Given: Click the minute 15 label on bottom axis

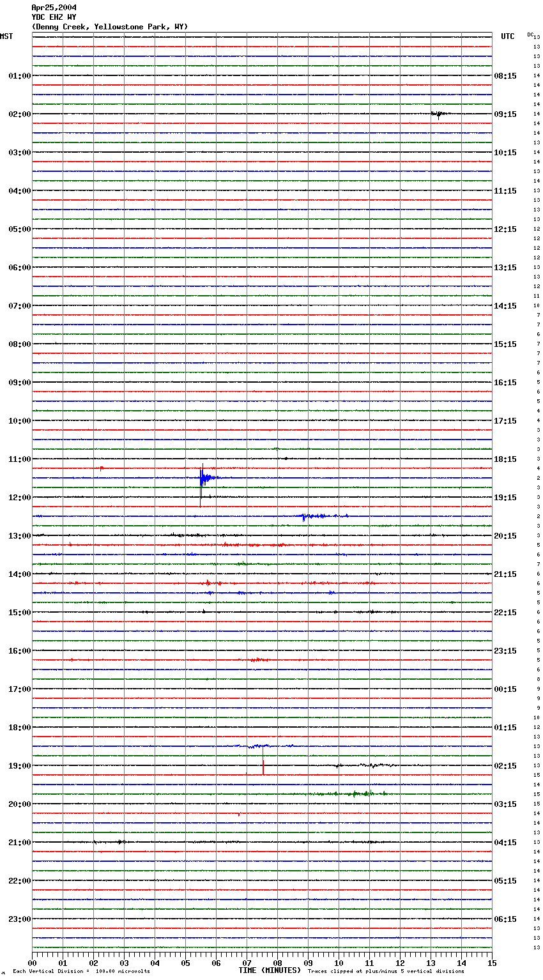Looking at the screenshot, I should [492, 963].
